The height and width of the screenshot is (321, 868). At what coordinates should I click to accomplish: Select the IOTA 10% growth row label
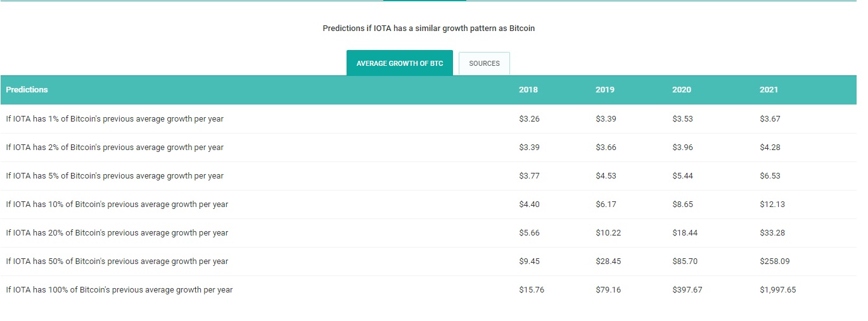point(117,205)
